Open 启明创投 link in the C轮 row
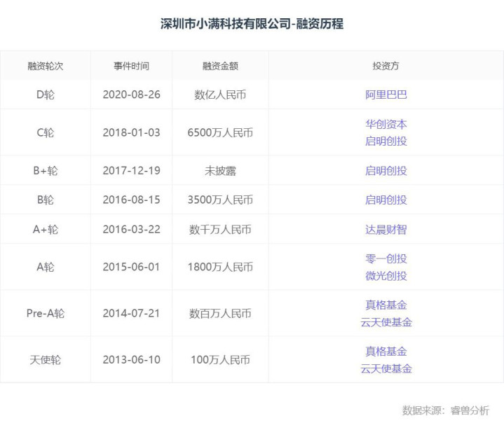This screenshot has height=437, width=504. (386, 141)
